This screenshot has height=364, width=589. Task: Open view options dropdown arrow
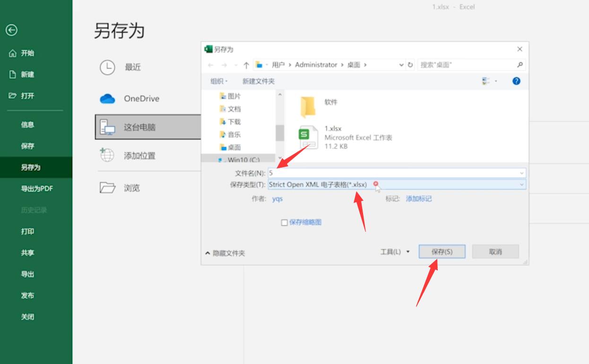point(496,81)
